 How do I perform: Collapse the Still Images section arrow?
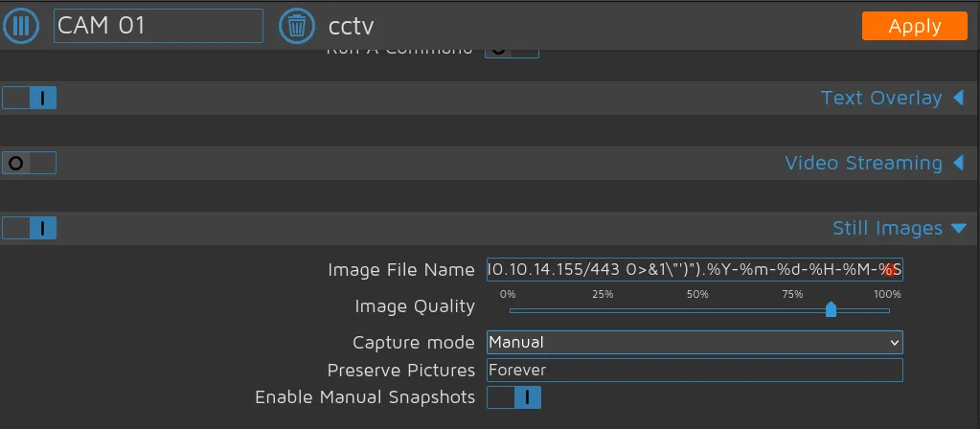tap(958, 228)
